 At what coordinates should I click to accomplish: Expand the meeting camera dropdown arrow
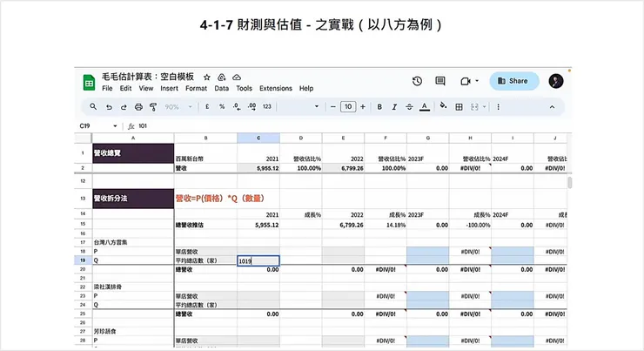pyautogui.click(x=477, y=81)
